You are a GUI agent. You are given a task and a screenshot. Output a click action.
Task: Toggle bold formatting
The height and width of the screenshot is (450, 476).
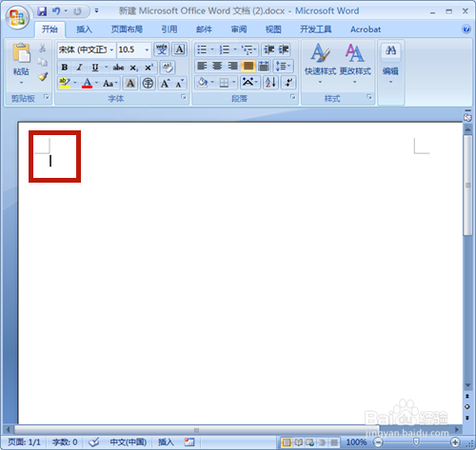point(65,67)
